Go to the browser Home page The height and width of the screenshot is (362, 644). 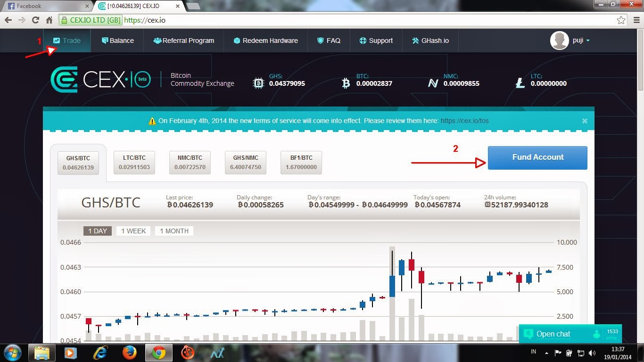49,20
